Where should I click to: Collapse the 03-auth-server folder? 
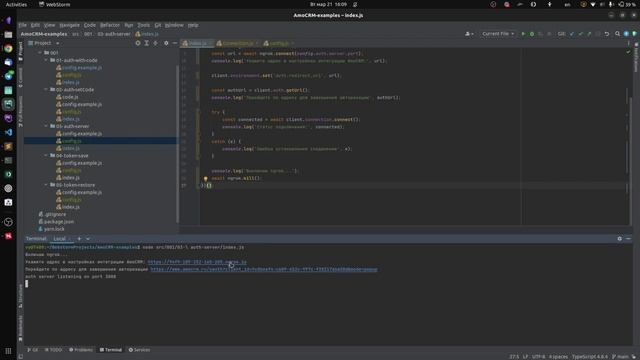46,126
